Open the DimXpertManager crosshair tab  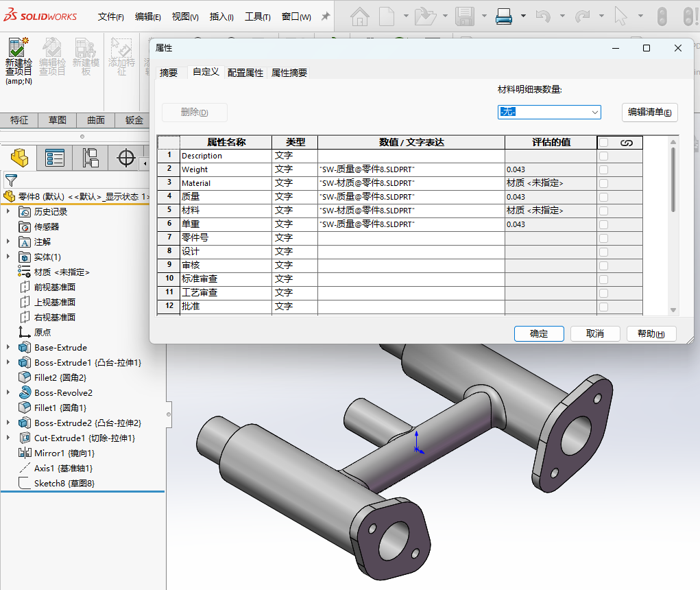(126, 158)
